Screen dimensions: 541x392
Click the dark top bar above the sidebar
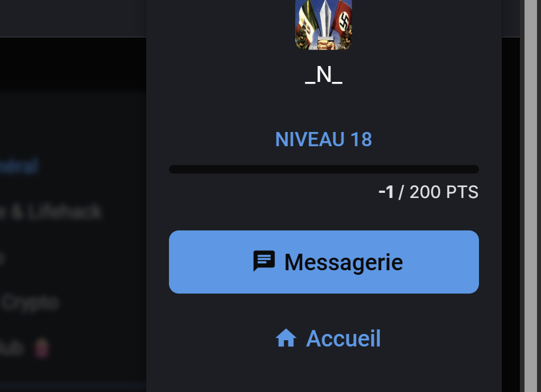[x=73, y=18]
